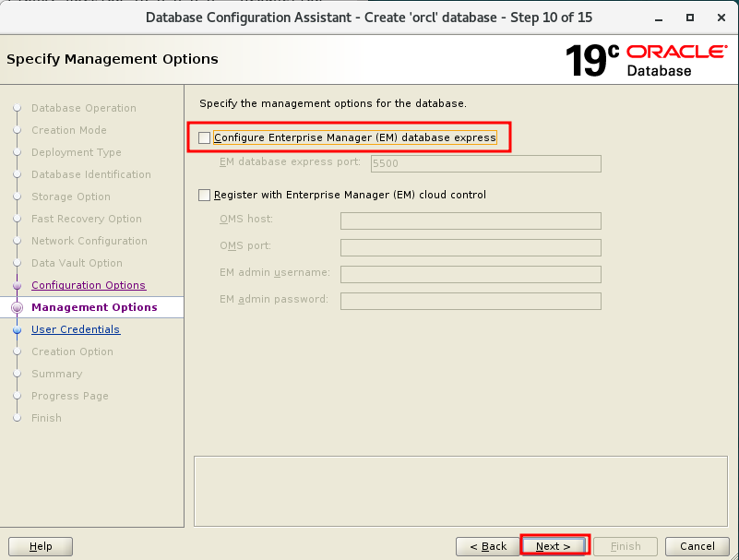Click the Database Identification step label
This screenshot has height=560, width=739.
tap(91, 174)
